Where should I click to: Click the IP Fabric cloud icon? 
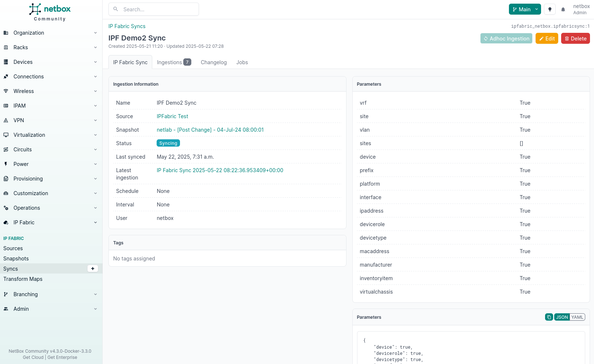(x=6, y=222)
